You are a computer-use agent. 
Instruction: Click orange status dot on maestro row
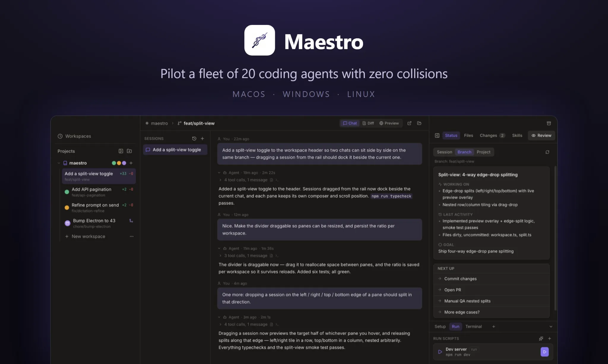tap(119, 163)
